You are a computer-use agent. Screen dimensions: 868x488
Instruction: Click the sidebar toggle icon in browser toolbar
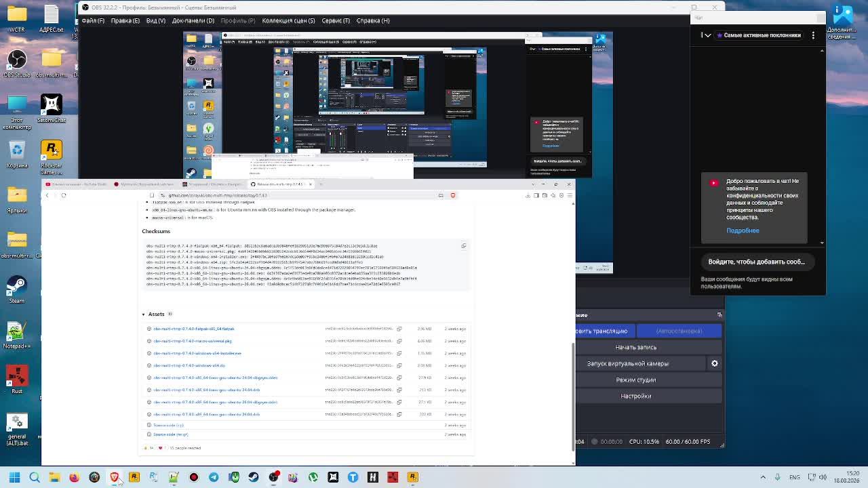[x=536, y=195]
